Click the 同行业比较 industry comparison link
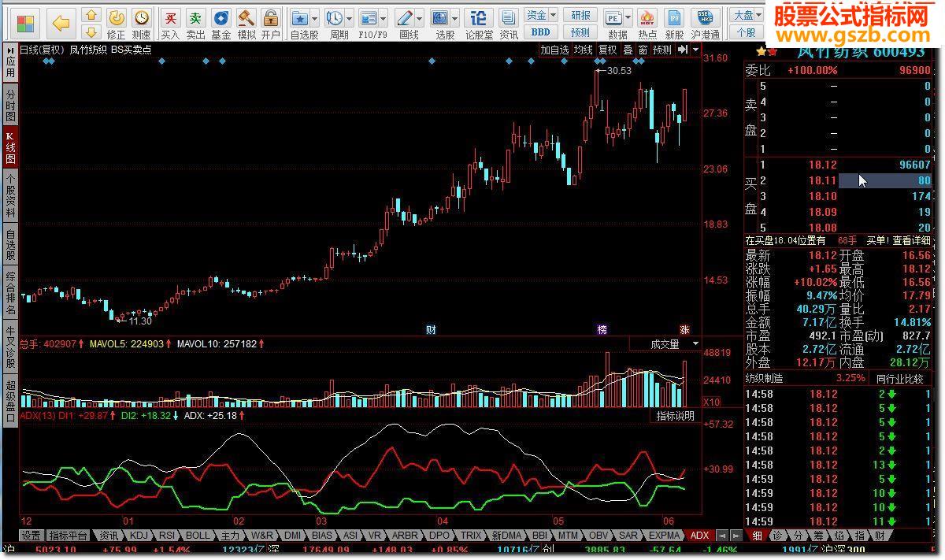The width and height of the screenshot is (945, 560). point(899,379)
